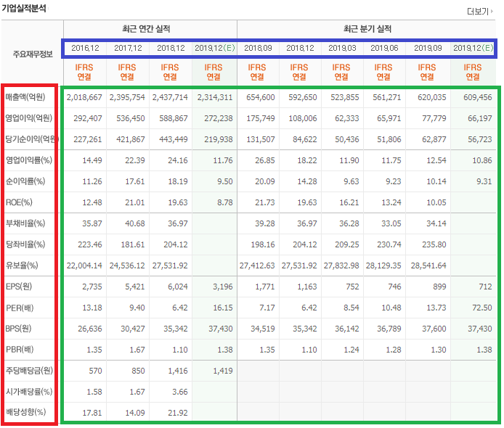The width and height of the screenshot is (504, 428).
Task: Click the operating profit value 77,779
Action: (434, 118)
